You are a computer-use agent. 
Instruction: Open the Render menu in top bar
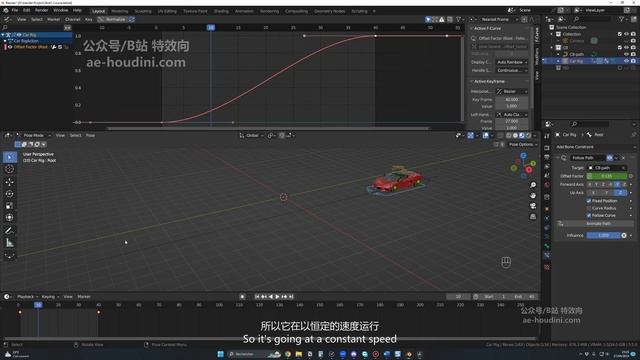click(x=42, y=10)
